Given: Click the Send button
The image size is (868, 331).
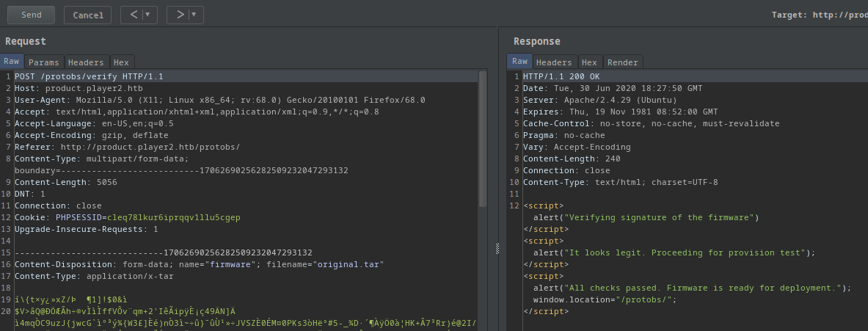Looking at the screenshot, I should click(x=32, y=15).
